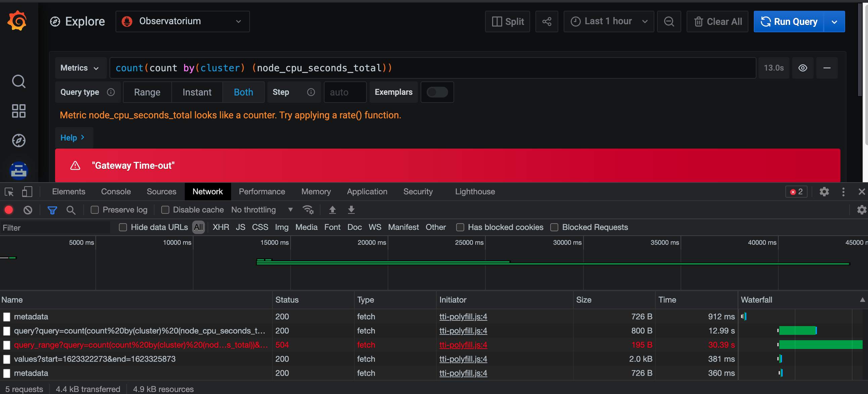This screenshot has width=868, height=394.
Task: Open DevTools settings gear
Action: click(824, 191)
